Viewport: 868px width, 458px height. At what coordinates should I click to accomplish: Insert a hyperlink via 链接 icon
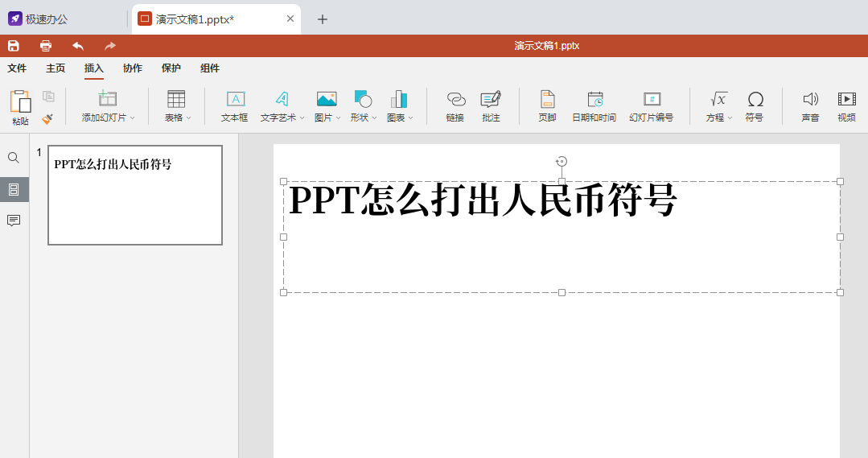[455, 106]
